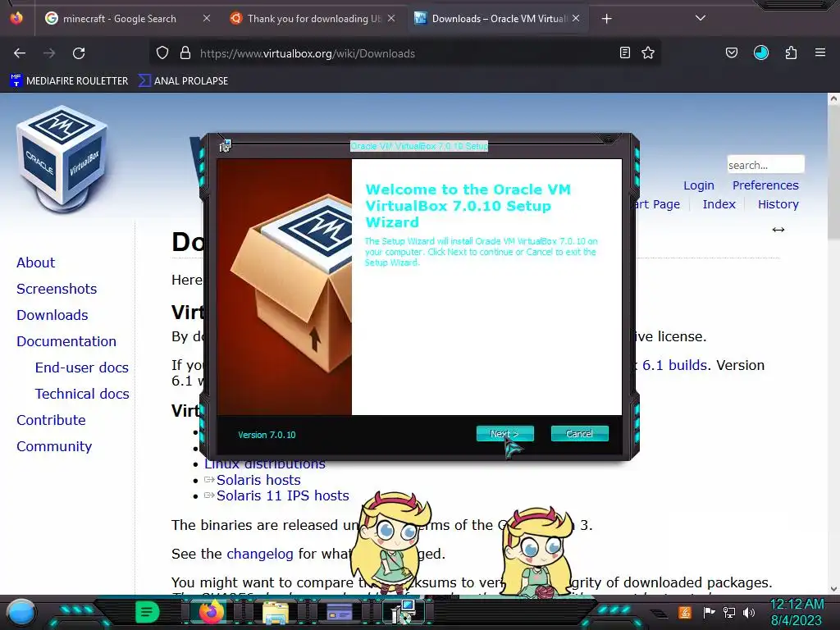Click the Firefox View icon left of tabs

(16, 18)
